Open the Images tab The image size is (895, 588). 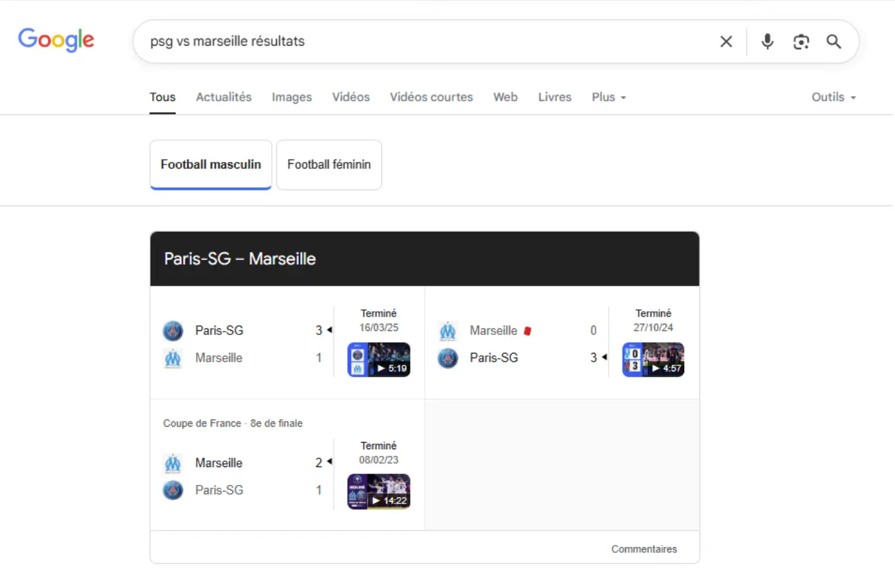[x=292, y=97]
